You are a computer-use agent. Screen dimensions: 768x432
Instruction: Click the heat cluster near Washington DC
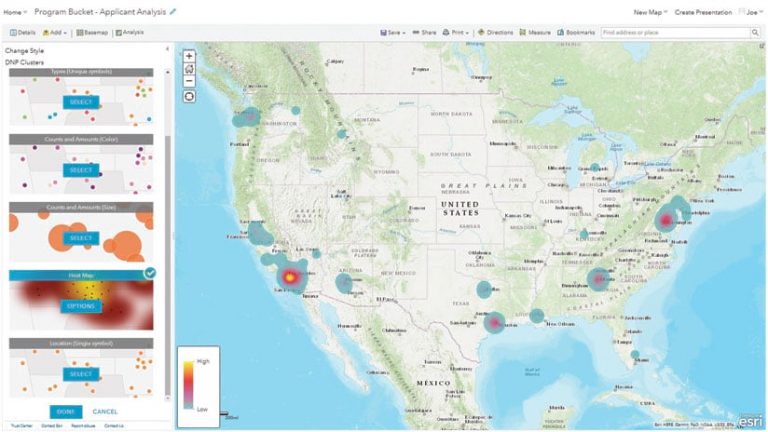point(666,220)
